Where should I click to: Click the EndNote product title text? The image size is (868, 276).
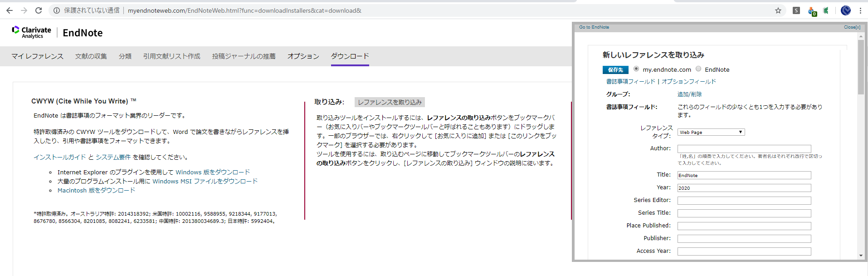coord(83,33)
